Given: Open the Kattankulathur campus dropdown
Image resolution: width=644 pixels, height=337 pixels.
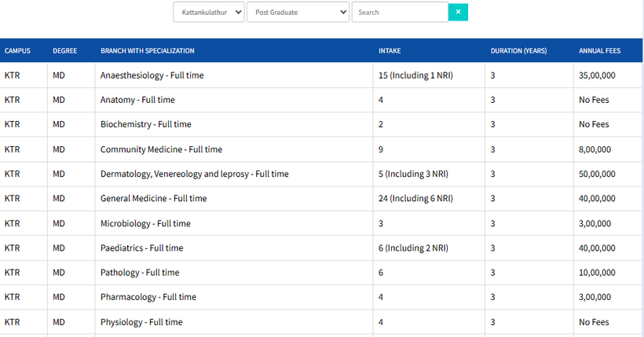Looking at the screenshot, I should click(x=209, y=13).
